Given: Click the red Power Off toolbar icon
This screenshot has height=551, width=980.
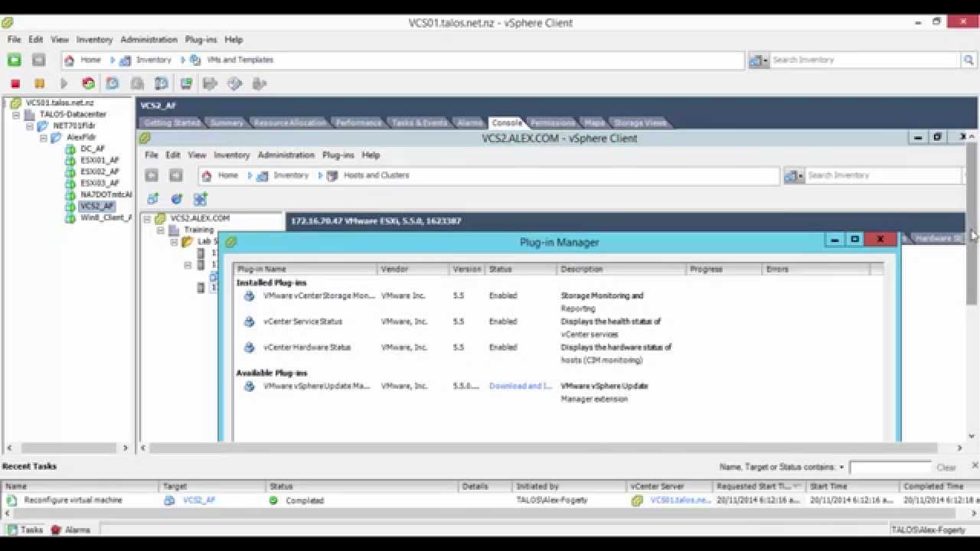Looking at the screenshot, I should (15, 83).
